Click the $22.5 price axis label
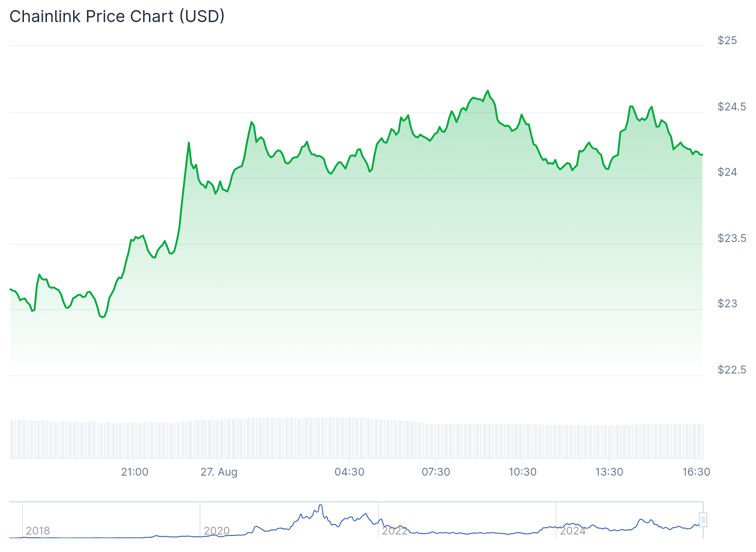756x552 pixels. coord(732,370)
